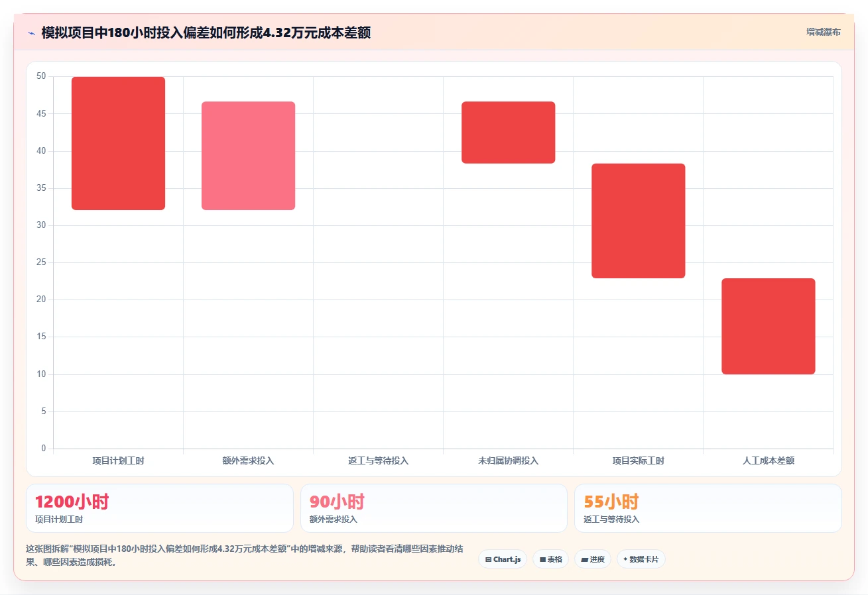
Task: Click the chart title 模拟项目中180小时投入偏差
Action: tap(206, 32)
